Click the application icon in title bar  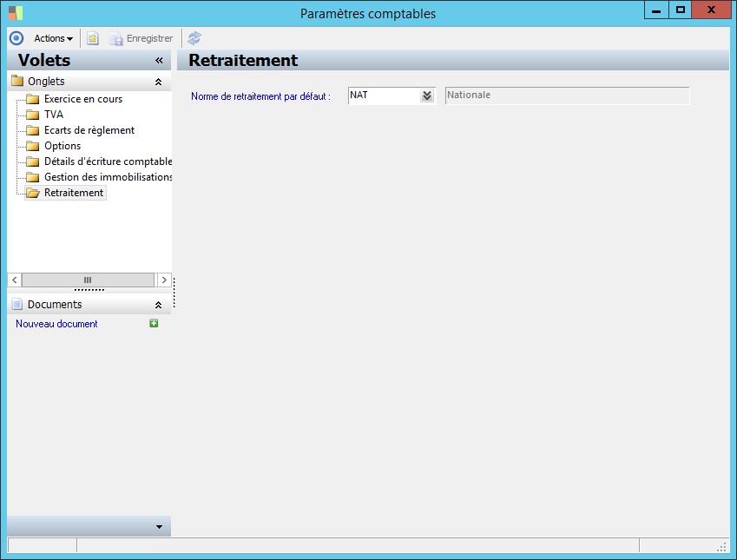(16, 13)
